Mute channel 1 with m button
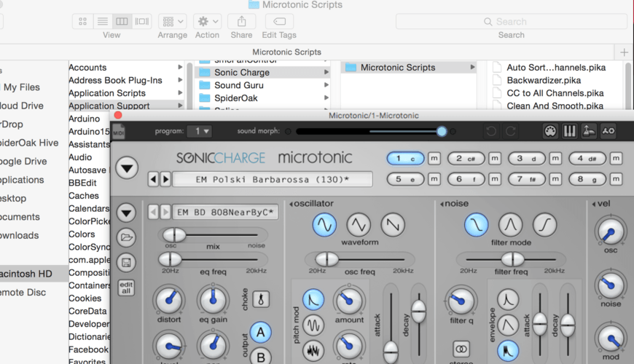Screen dimensions: 634x364 click(x=434, y=159)
